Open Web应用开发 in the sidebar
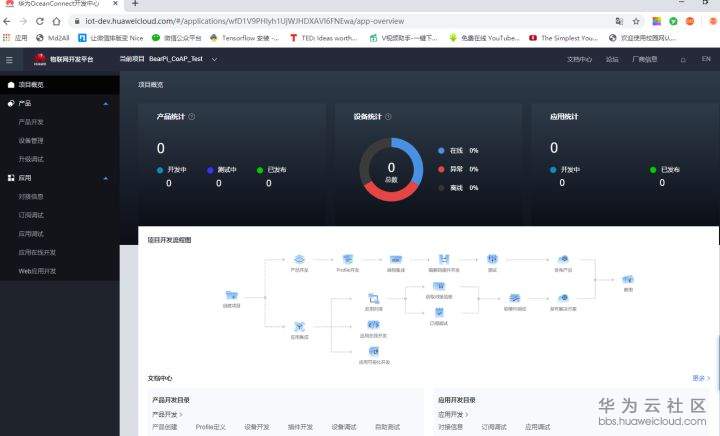This screenshot has height=436, width=720. pyautogui.click(x=37, y=271)
